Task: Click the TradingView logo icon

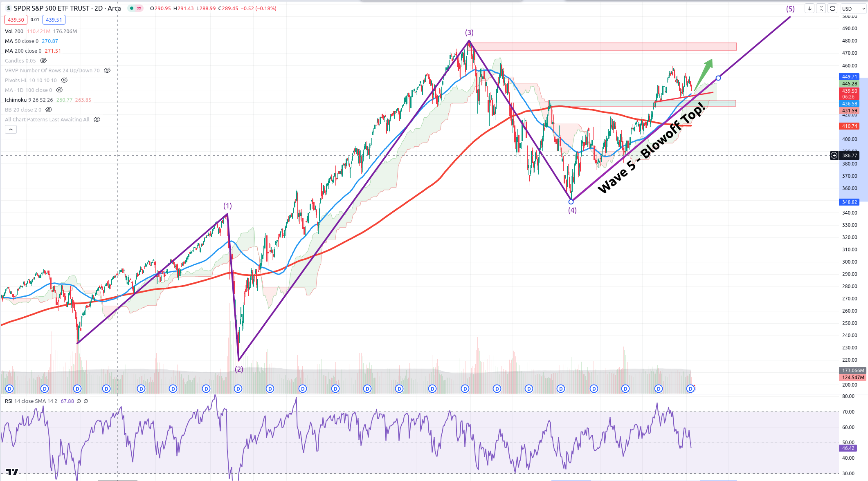Action: [12, 472]
